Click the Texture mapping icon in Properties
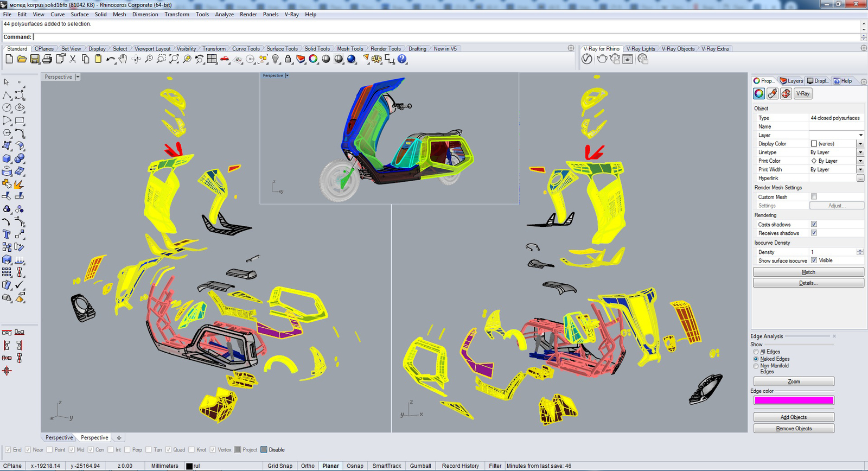 point(786,93)
